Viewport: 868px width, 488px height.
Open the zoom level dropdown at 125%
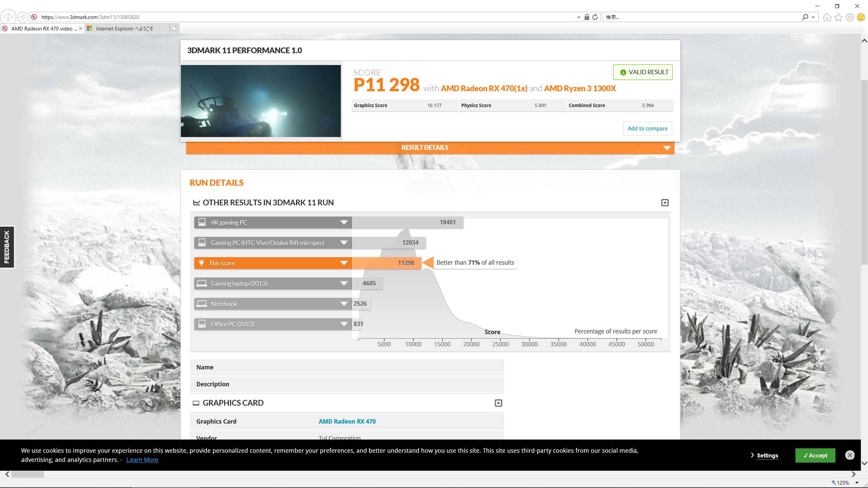pos(857,483)
